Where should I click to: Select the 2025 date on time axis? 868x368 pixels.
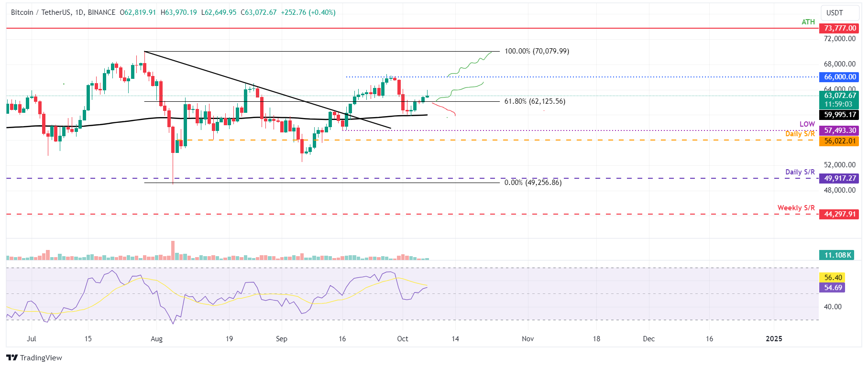coord(774,339)
